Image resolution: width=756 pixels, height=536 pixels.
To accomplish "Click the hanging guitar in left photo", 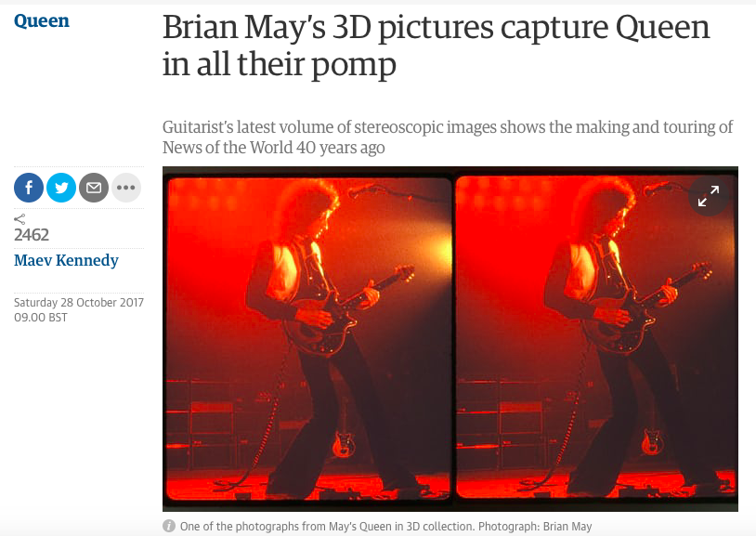I will [344, 441].
